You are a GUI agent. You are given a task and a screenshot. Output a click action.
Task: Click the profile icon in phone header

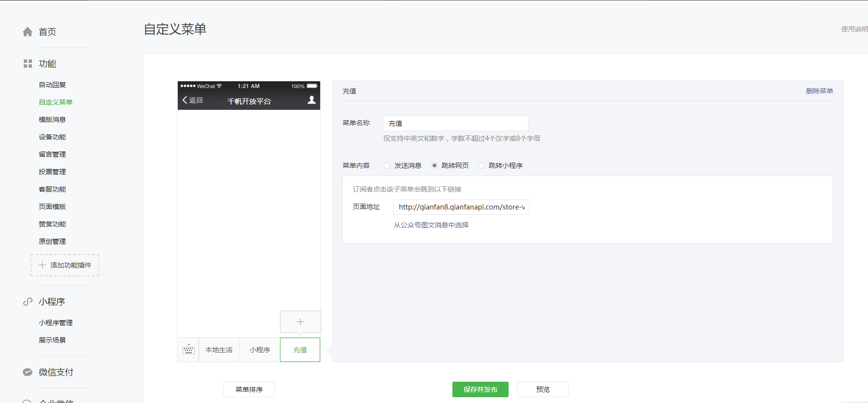pyautogui.click(x=311, y=100)
